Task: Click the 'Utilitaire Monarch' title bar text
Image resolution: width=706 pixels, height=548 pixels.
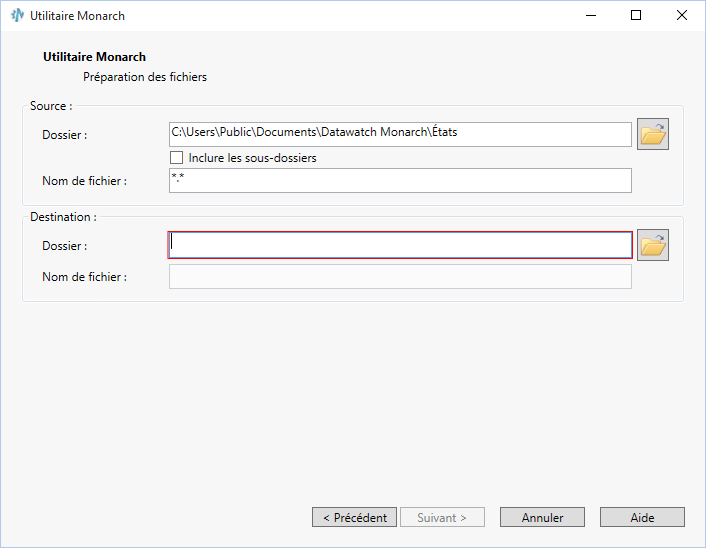Action: tap(78, 16)
